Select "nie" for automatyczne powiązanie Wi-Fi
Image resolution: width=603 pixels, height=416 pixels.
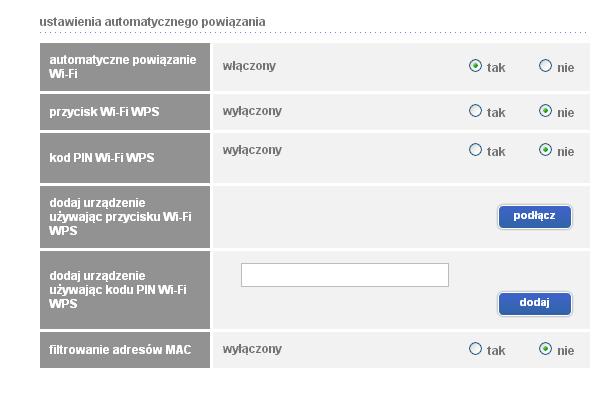545,67
